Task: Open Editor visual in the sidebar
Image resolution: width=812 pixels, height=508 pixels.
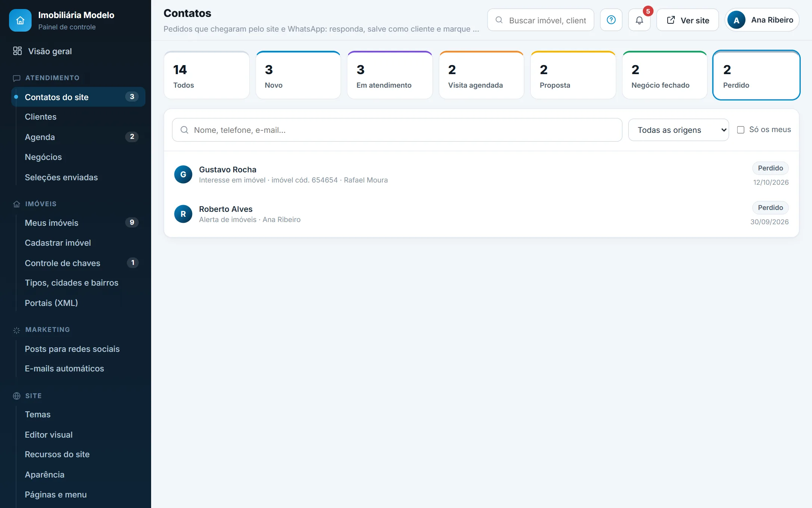Action: coord(78,435)
